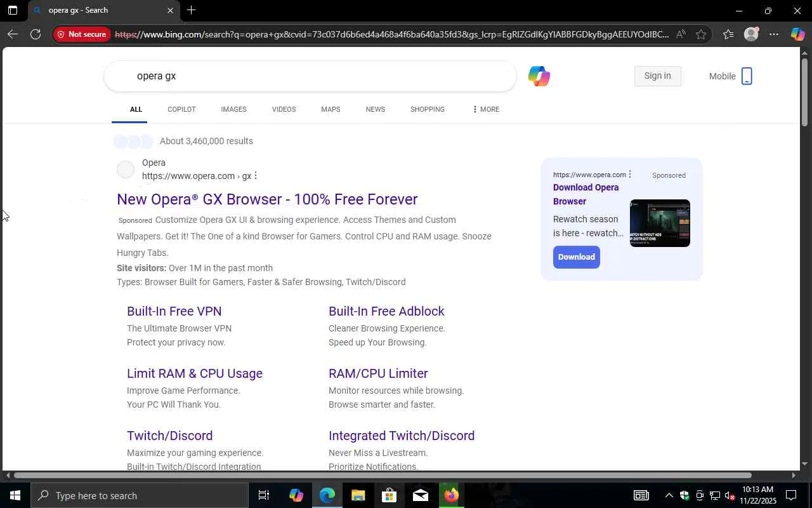Open the Twitch/Discord link

click(169, 436)
